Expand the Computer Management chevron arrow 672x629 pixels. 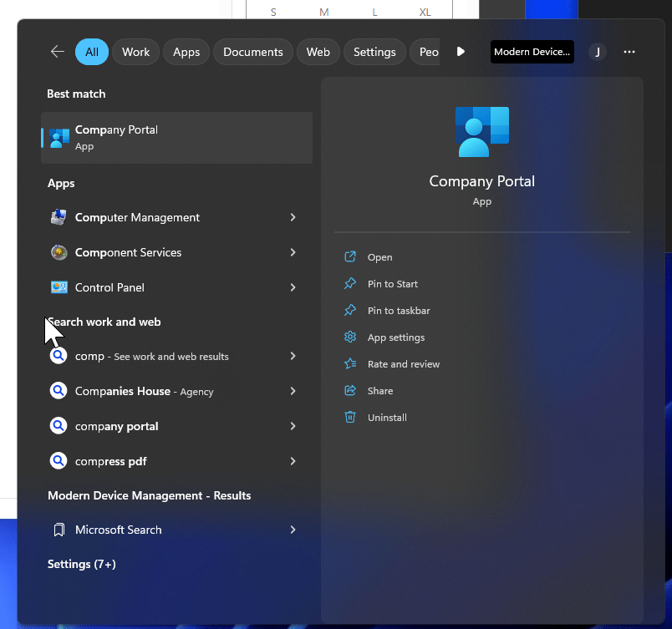(293, 217)
